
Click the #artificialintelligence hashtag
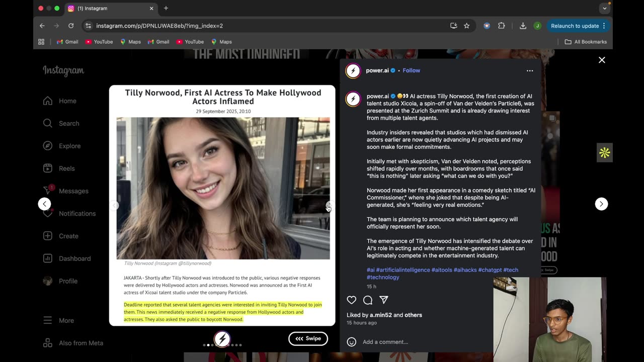tap(403, 270)
